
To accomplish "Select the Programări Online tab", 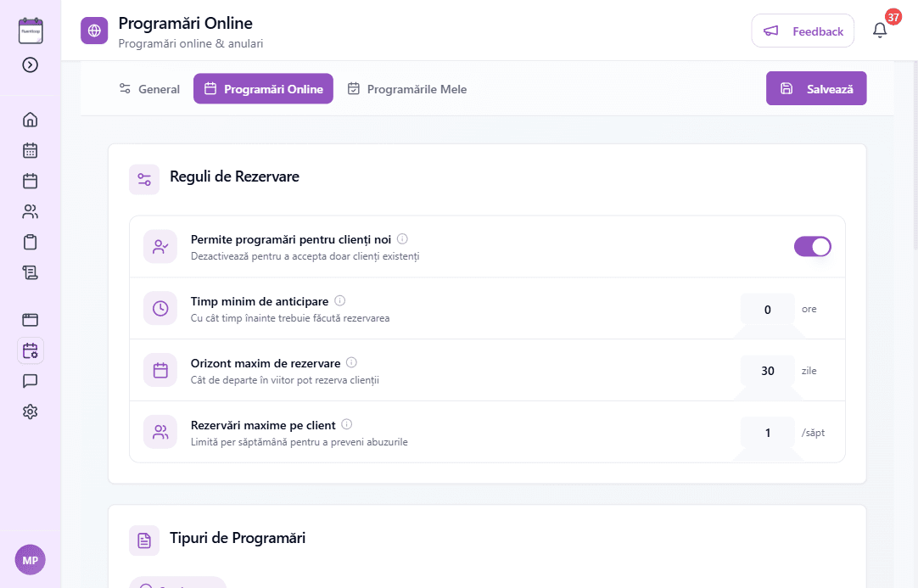I will [x=264, y=88].
